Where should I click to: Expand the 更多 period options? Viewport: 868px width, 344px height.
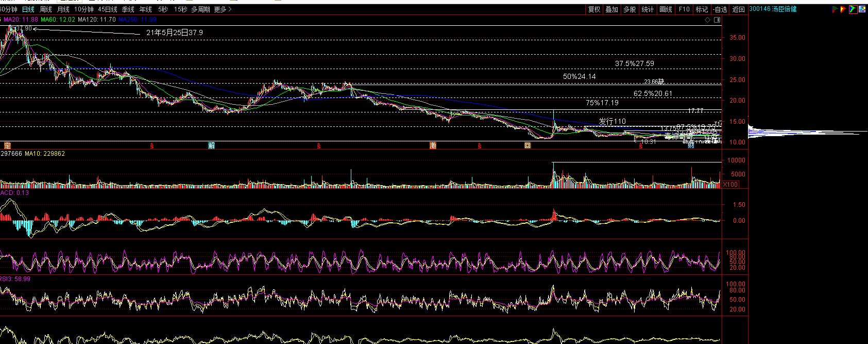[223, 9]
